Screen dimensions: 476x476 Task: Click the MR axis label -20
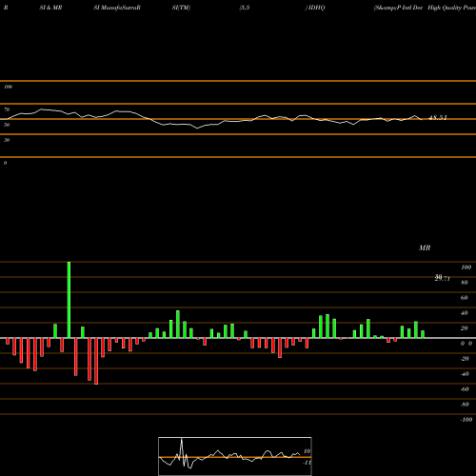point(465,359)
